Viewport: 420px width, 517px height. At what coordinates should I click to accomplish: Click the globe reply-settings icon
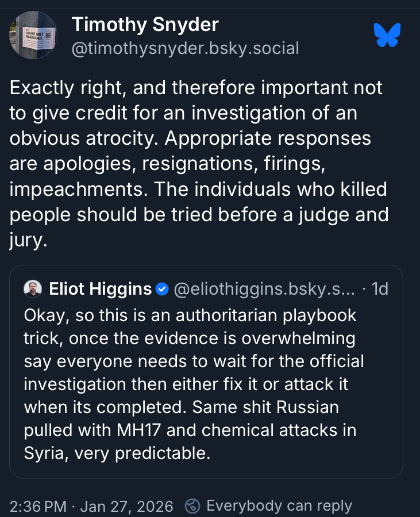click(193, 506)
